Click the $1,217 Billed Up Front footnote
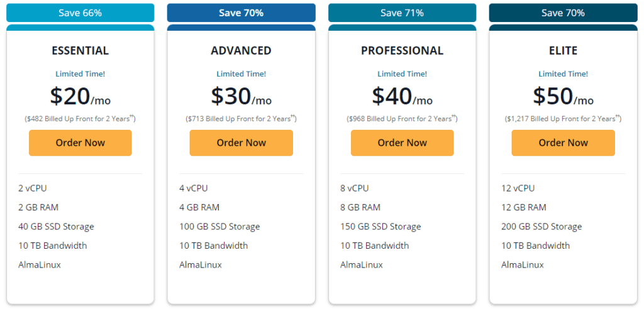Image resolution: width=644 pixels, height=309 pixels. [x=563, y=118]
